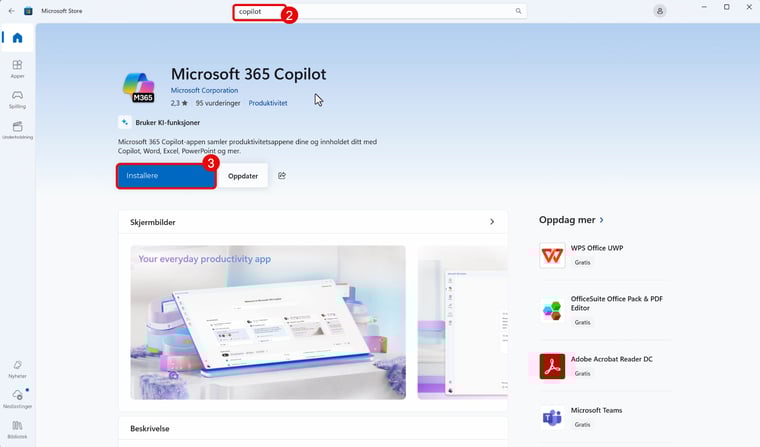The width and height of the screenshot is (760, 447).
Task: Click the Skjermbilder section heading
Action: (x=153, y=222)
